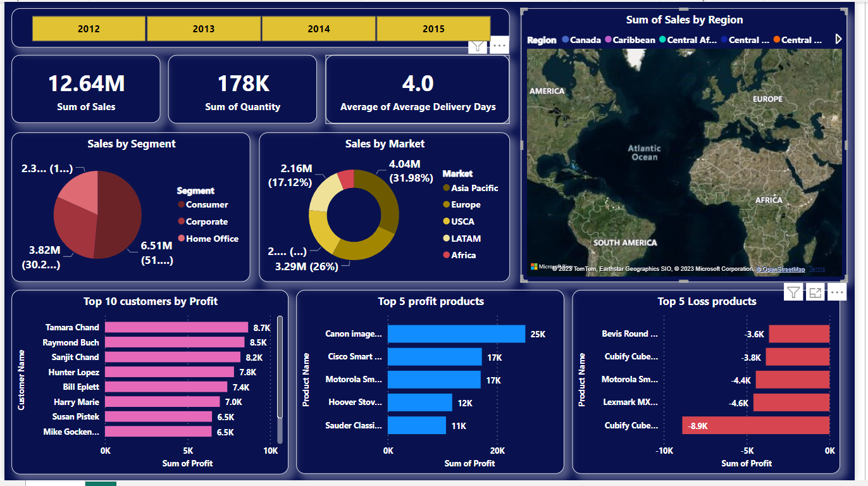The width and height of the screenshot is (868, 486).
Task: Select 2014 in the year slicer
Action: [x=319, y=28]
